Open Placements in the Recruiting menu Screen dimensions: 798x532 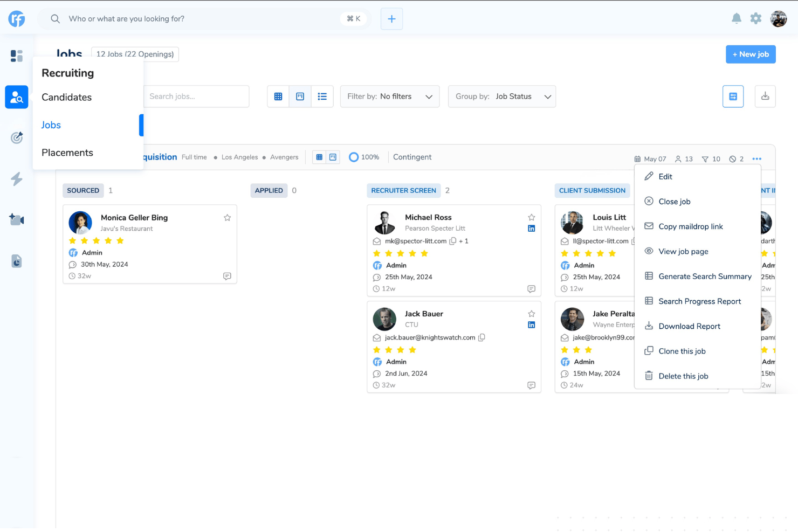67,153
